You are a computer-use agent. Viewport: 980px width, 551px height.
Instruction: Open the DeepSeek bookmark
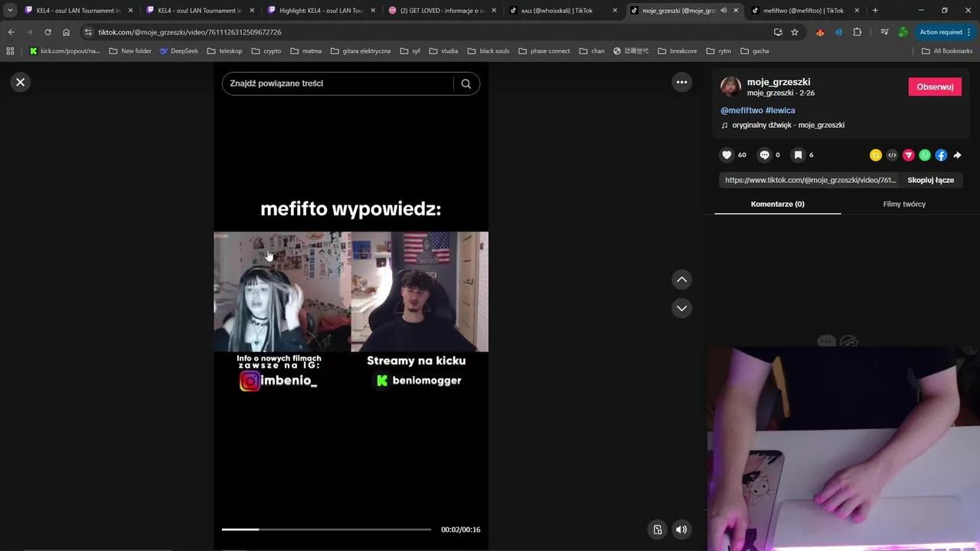[x=179, y=51]
